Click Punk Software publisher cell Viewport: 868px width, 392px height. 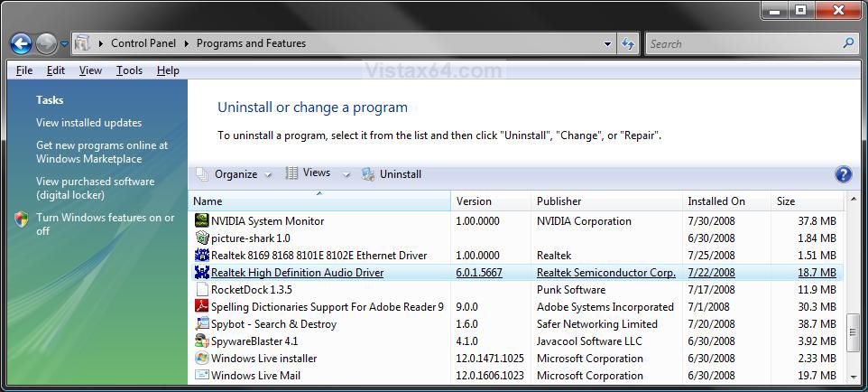pyautogui.click(x=571, y=289)
